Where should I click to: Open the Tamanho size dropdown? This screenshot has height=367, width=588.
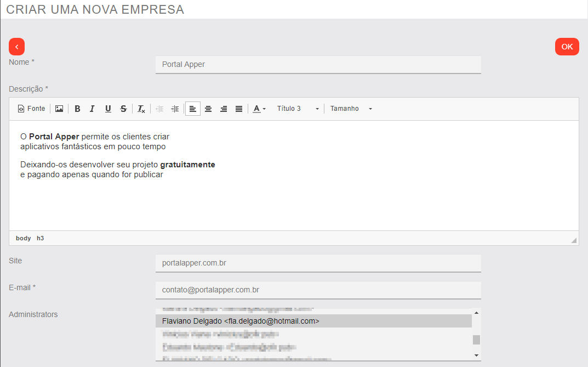(x=351, y=109)
